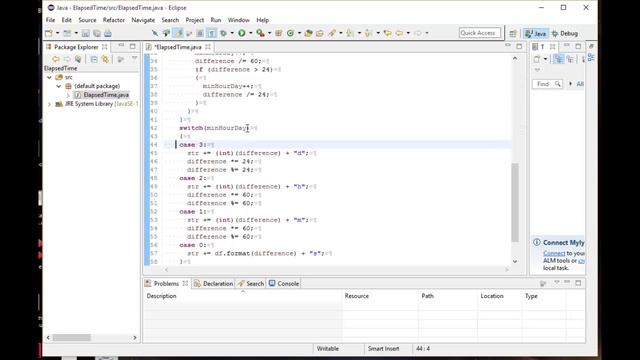
Task: Click the Package Explorer horizontal scrollbar thumb
Action: tap(71, 338)
